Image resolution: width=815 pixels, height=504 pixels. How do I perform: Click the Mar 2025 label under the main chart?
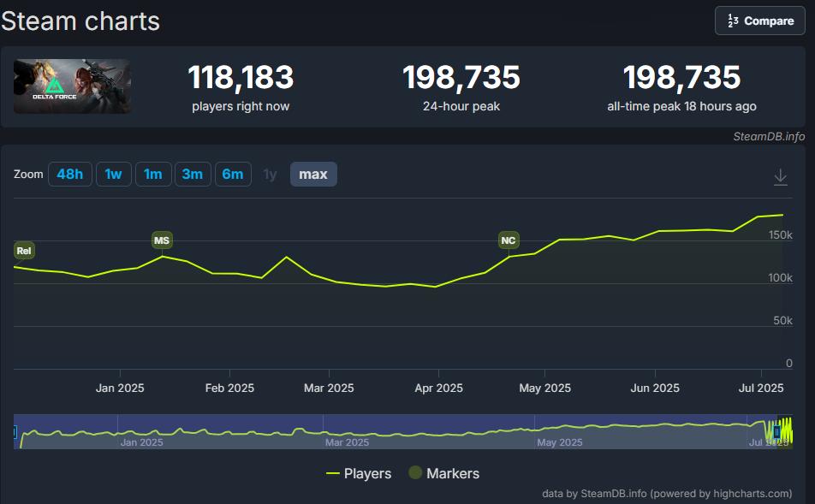pyautogui.click(x=329, y=388)
